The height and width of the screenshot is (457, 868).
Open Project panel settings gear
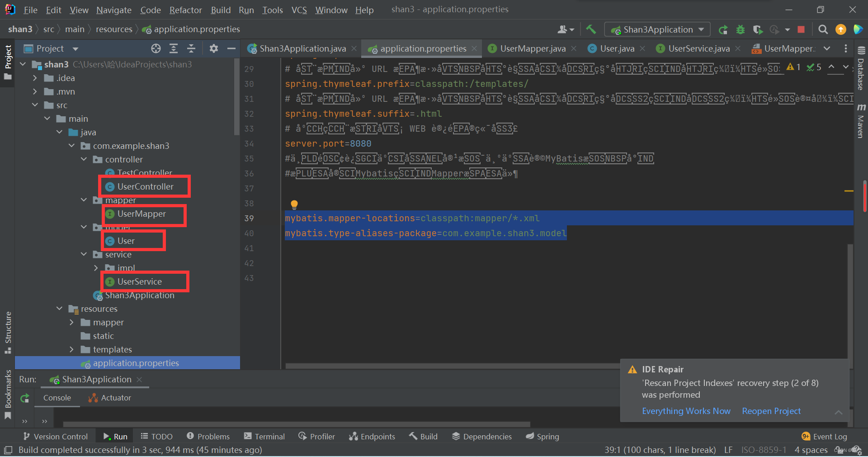pos(214,48)
